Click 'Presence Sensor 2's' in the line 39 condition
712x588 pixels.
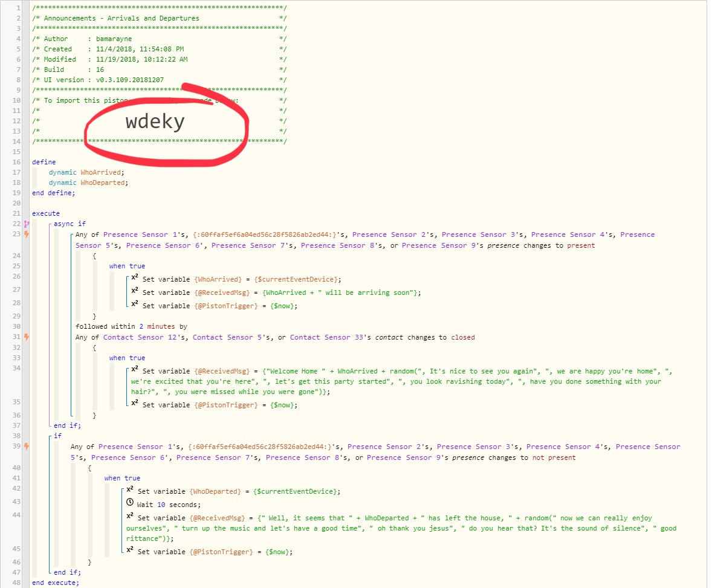[390, 447]
